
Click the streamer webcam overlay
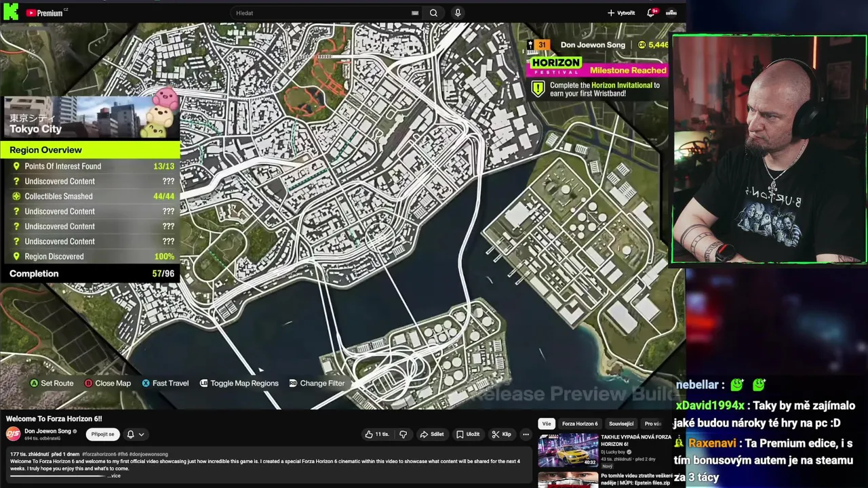click(x=769, y=149)
